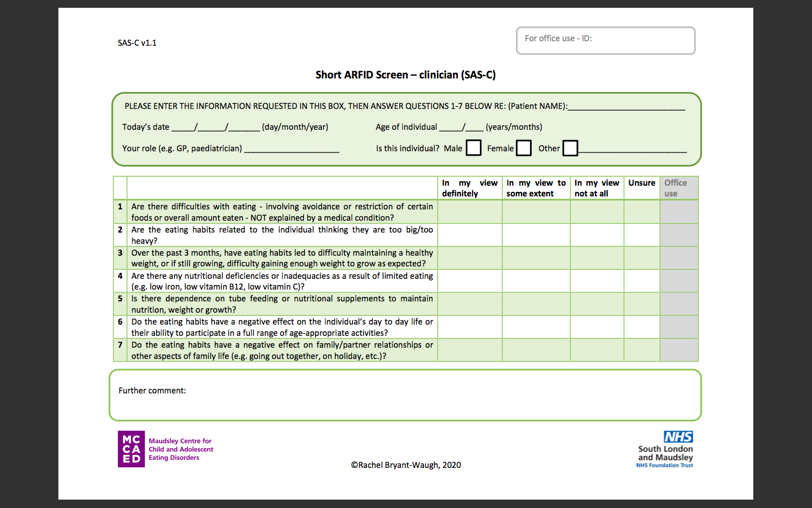Click the purple MCCAED logo
This screenshot has width=812, height=508.
(131, 449)
